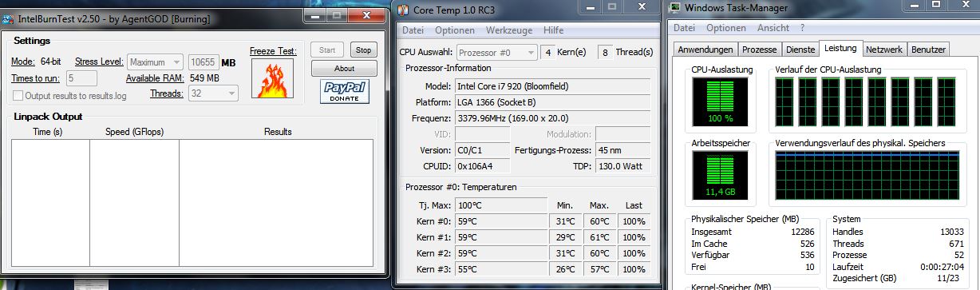Switch to the Benutzer tab
Viewport: 980px width, 290px height.
coord(927,50)
